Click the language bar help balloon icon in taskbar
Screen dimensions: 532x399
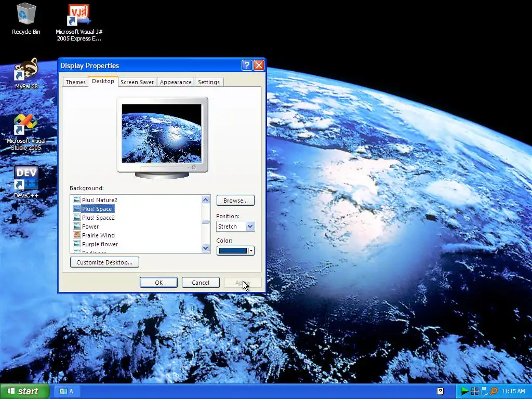point(440,391)
